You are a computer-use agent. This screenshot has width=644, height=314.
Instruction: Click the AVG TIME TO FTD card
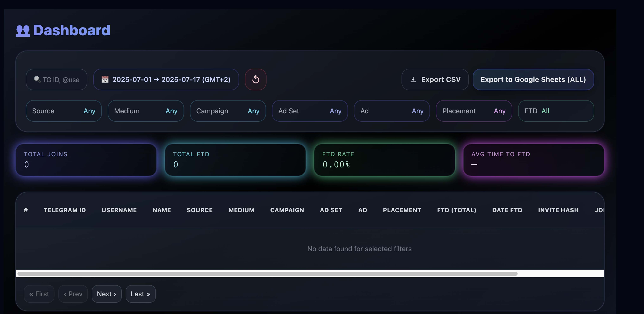click(533, 160)
